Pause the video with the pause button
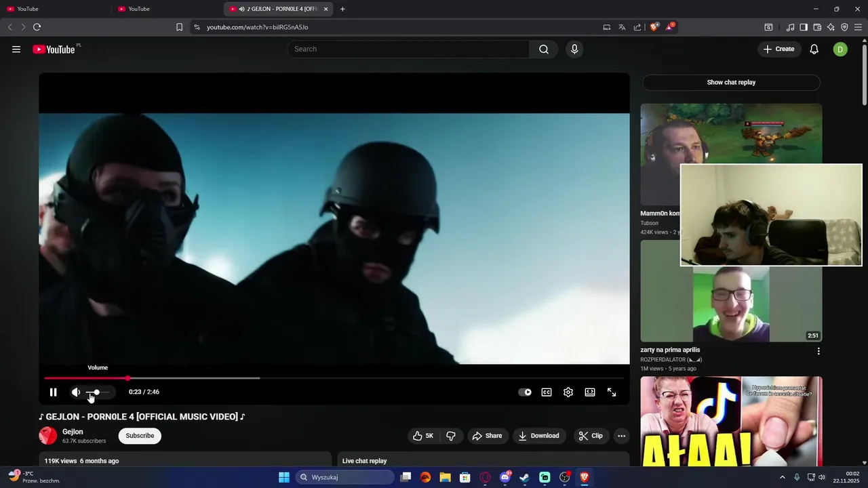The image size is (868, 488). (53, 392)
